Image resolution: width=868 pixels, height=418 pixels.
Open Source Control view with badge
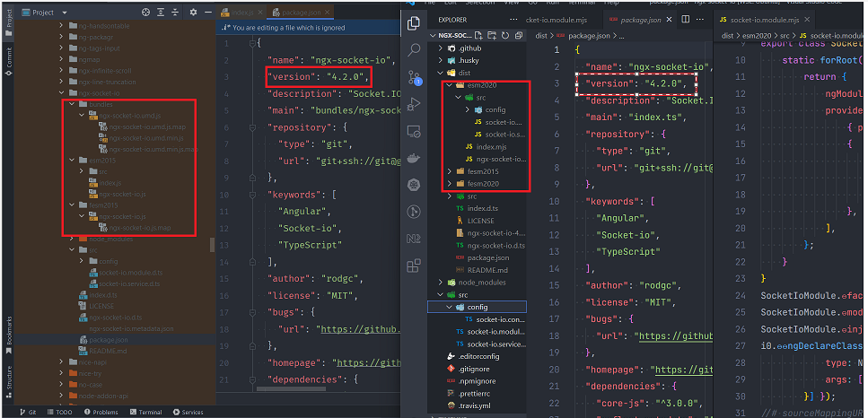[x=414, y=76]
